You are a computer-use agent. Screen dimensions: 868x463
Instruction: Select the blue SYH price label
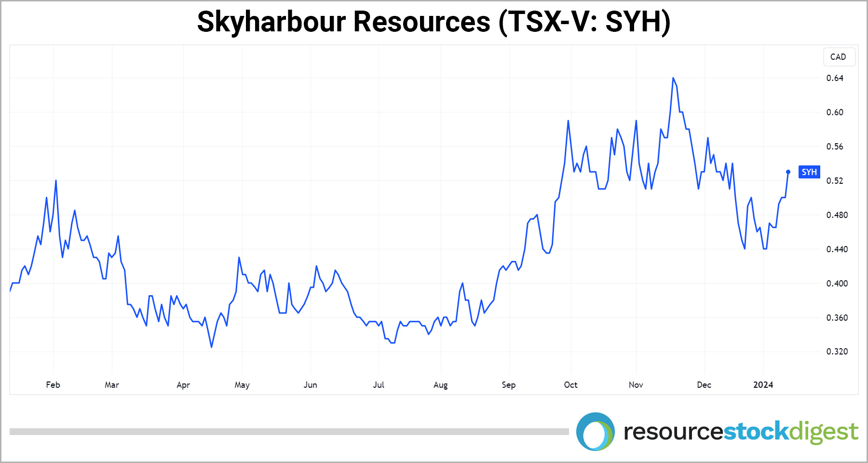click(809, 172)
